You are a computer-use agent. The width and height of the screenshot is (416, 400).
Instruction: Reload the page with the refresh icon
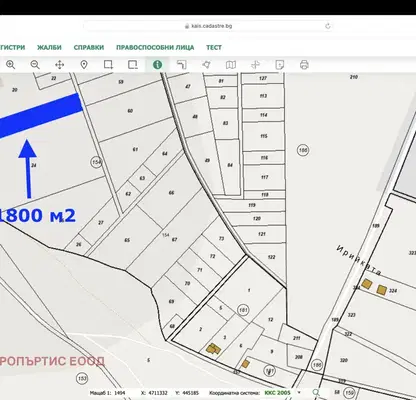tap(328, 26)
